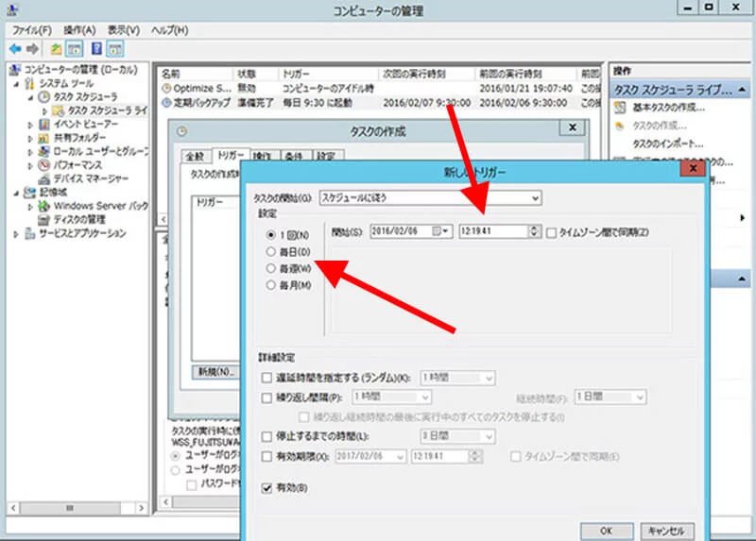Image resolution: width=756 pixels, height=541 pixels.
Task: Select the 毎日(D) radio button
Action: click(271, 251)
